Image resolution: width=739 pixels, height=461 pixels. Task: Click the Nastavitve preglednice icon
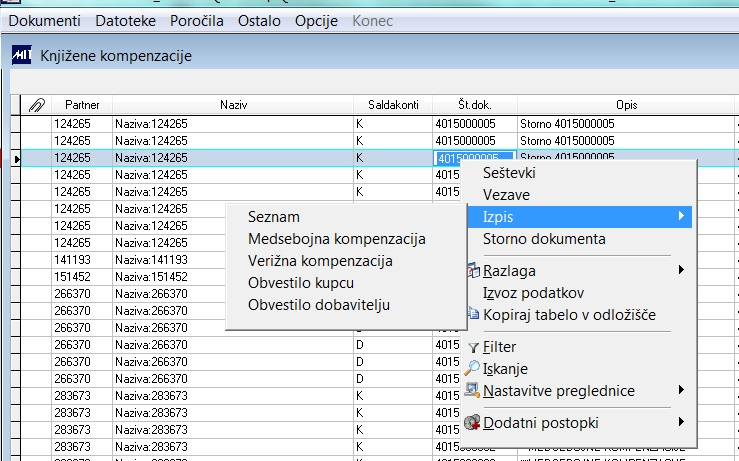(472, 390)
